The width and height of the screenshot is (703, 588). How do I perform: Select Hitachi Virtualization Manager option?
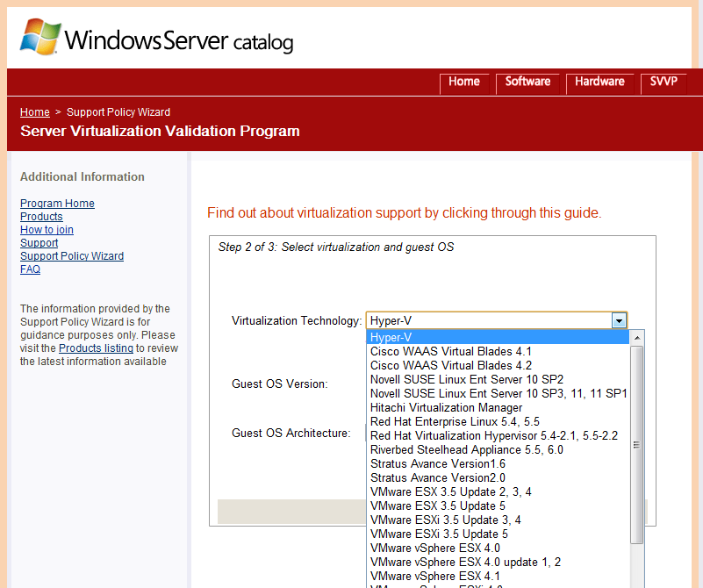[446, 408]
